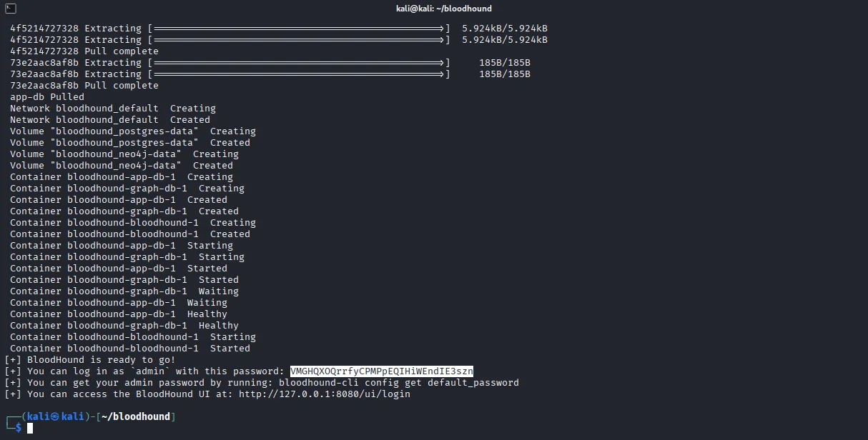
Task: Click the window title kali@kali: ~/bloodhound
Action: point(434,9)
